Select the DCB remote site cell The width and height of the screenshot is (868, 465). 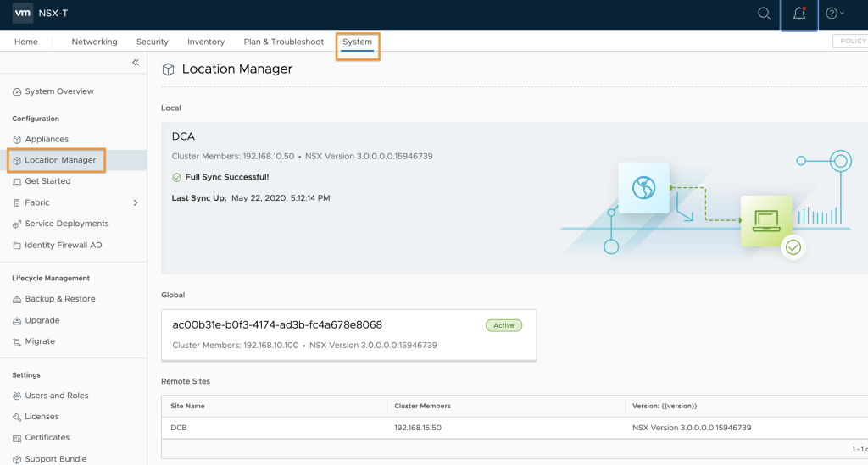(179, 428)
